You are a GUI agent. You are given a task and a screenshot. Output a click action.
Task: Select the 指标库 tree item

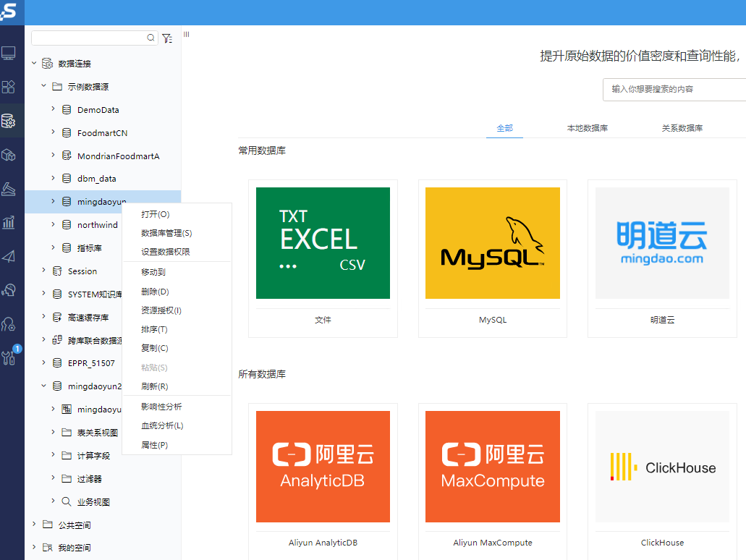click(x=90, y=248)
